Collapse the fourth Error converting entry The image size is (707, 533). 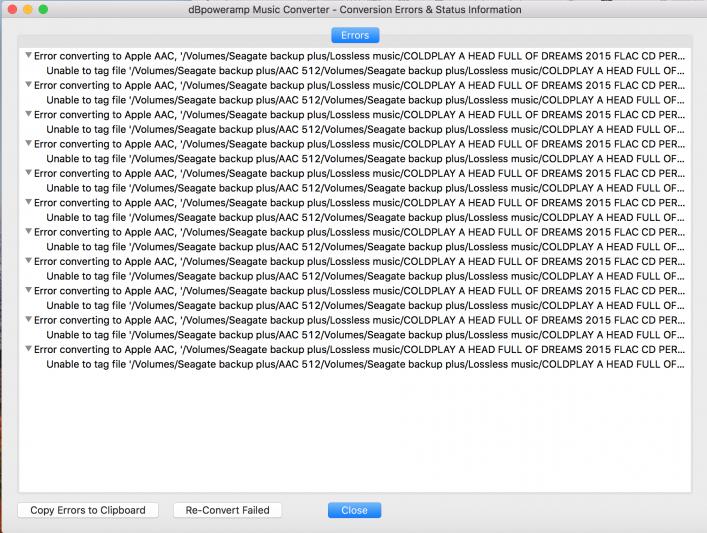pos(28,143)
